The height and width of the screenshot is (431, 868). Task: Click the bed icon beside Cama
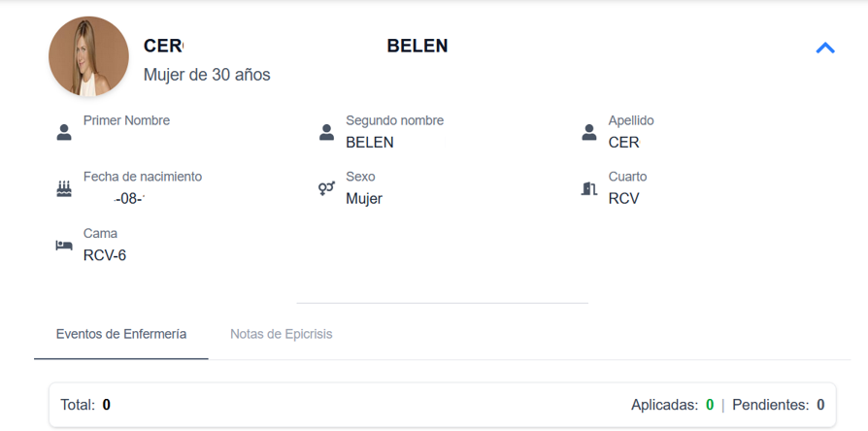[64, 246]
